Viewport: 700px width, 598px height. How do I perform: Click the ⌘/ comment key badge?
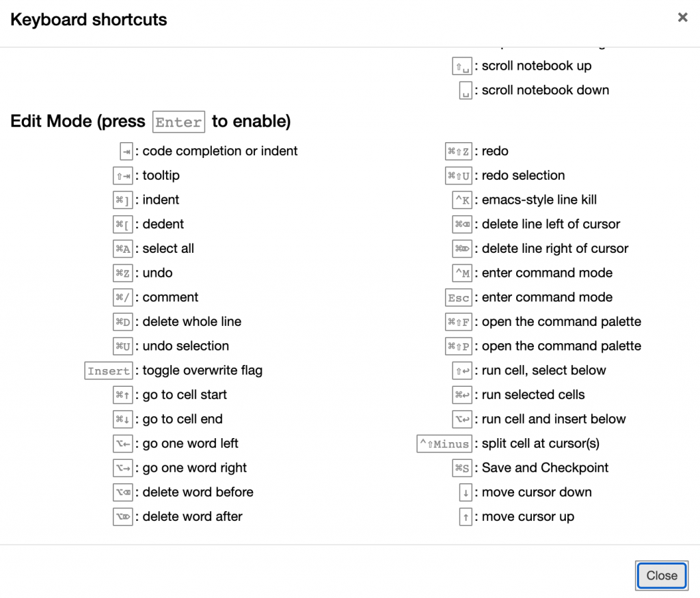click(123, 297)
